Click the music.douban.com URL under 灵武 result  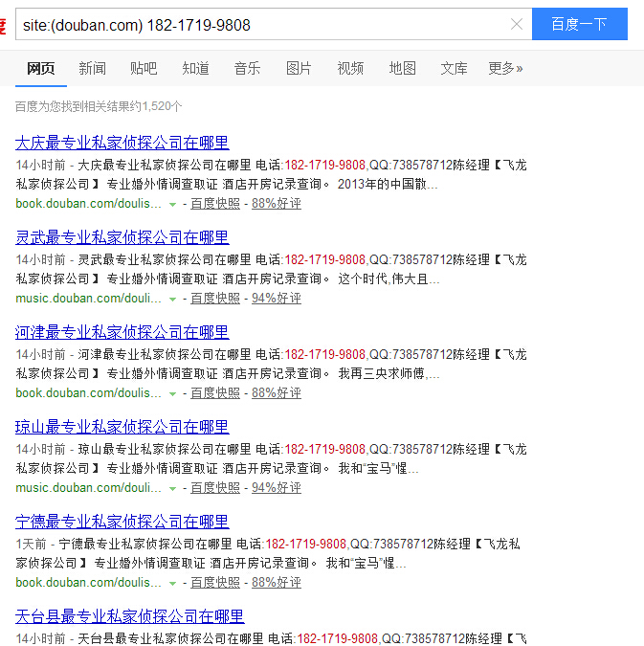click(88, 299)
